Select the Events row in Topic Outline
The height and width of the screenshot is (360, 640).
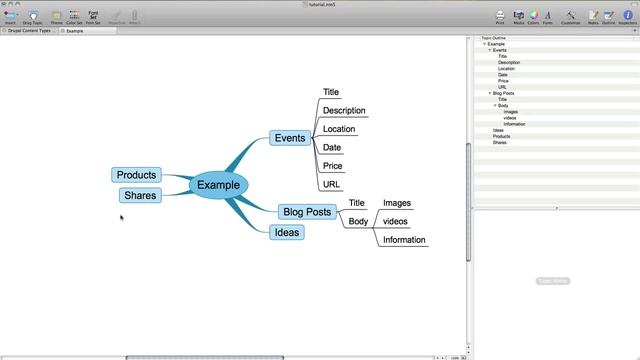point(557,50)
